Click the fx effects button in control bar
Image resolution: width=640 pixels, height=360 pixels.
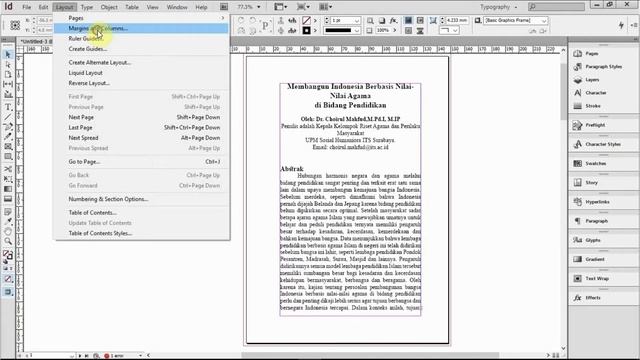pyautogui.click(x=393, y=20)
